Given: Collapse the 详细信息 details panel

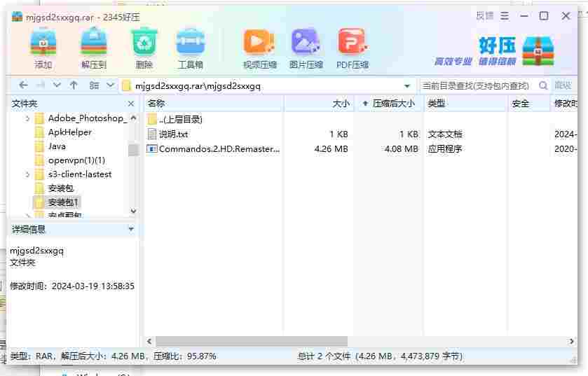Looking at the screenshot, I should tap(131, 229).
